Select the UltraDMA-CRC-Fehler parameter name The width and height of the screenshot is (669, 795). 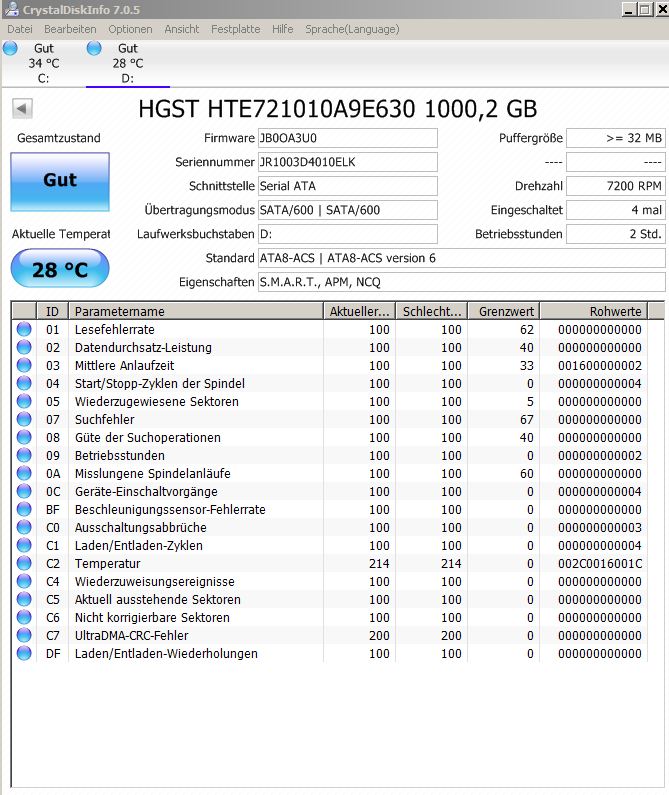pyautogui.click(x=131, y=636)
